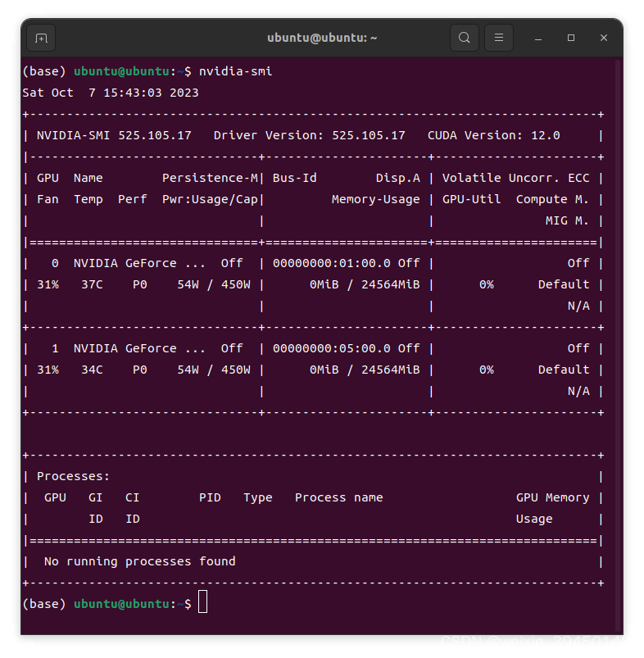644x658 pixels.
Task: Click the NVIDIA-SMI 525.105.17 text
Action: point(114,135)
